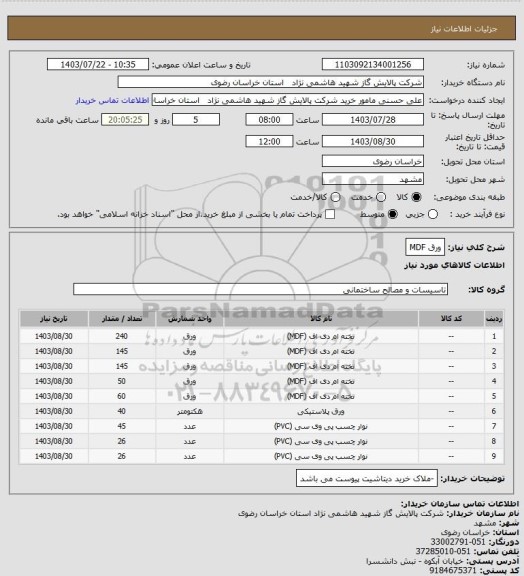This screenshot has width=524, height=576.
Task: Click the جزئیات اطلاعات نیاز header title
Action: click(x=464, y=29)
